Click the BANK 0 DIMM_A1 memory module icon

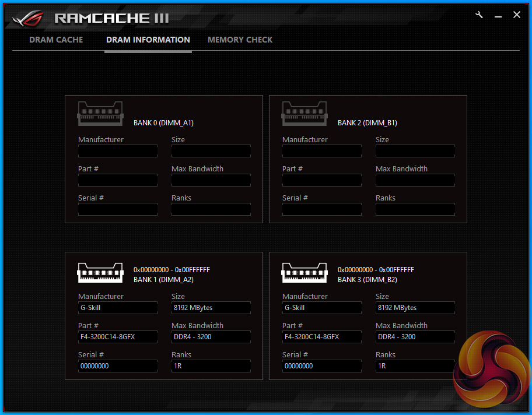coord(100,114)
